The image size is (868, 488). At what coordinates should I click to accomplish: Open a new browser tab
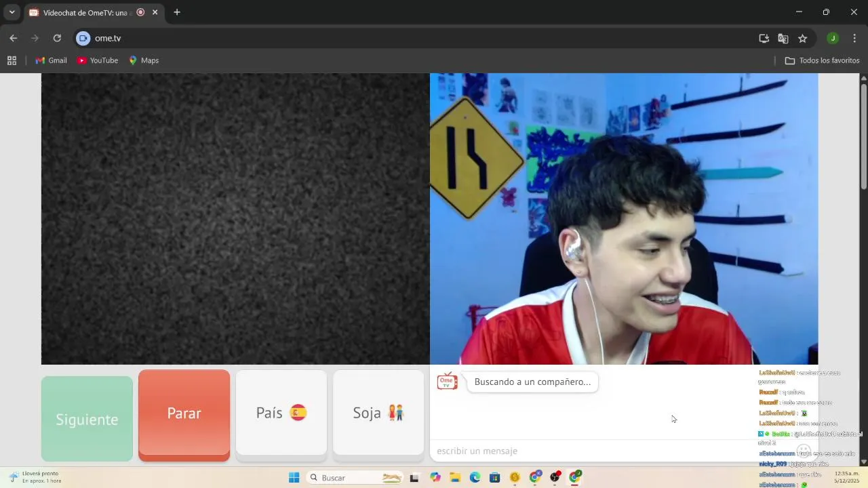point(177,12)
